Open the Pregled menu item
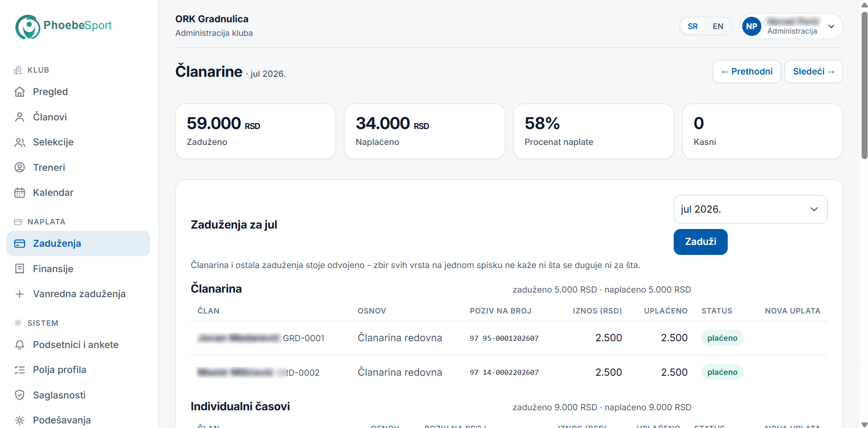Image resolution: width=868 pixels, height=428 pixels. point(78,92)
